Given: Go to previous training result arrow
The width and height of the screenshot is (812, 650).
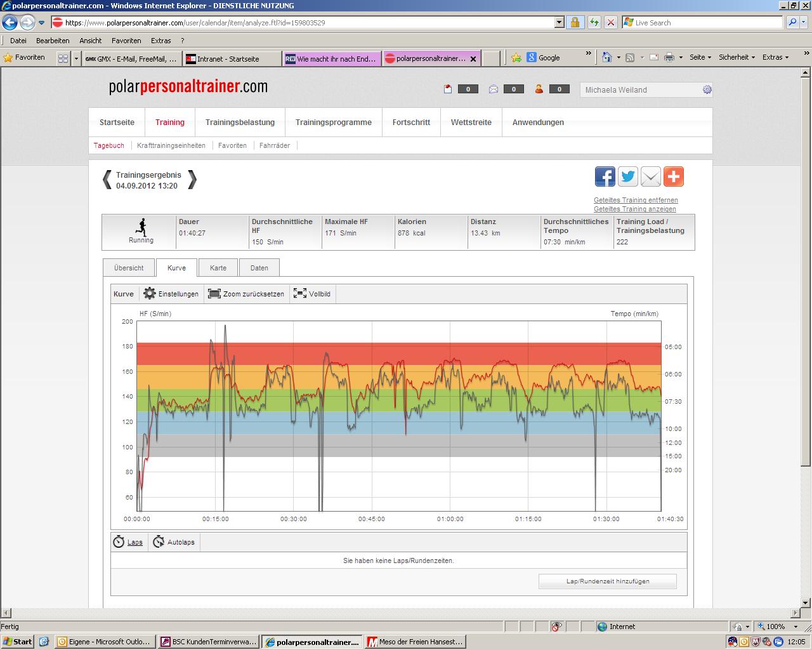Looking at the screenshot, I should click(107, 180).
